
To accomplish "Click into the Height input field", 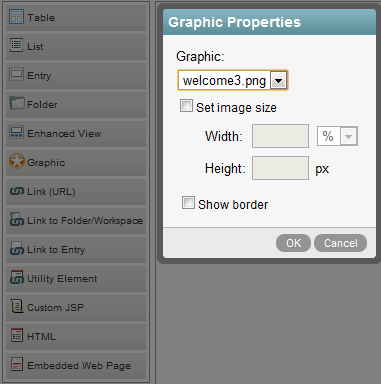I will tap(280, 168).
